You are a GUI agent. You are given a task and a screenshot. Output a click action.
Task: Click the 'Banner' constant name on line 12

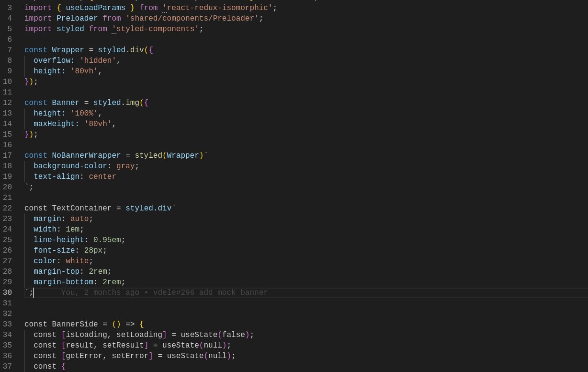point(66,103)
